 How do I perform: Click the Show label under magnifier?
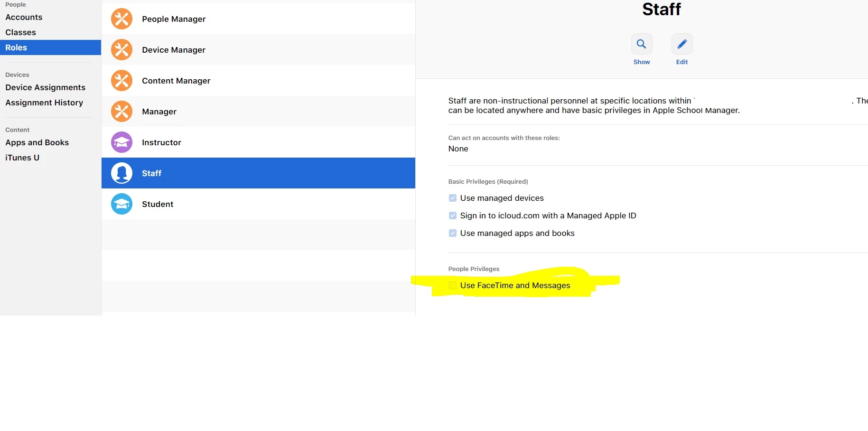point(642,62)
